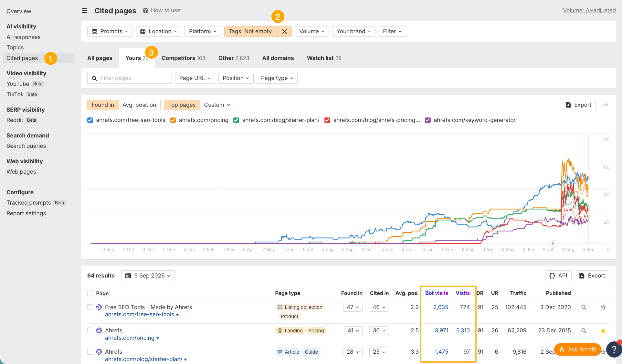The width and height of the screenshot is (622, 364).
Task: Open the 9 Sep 2026 date picker
Action: (x=148, y=276)
